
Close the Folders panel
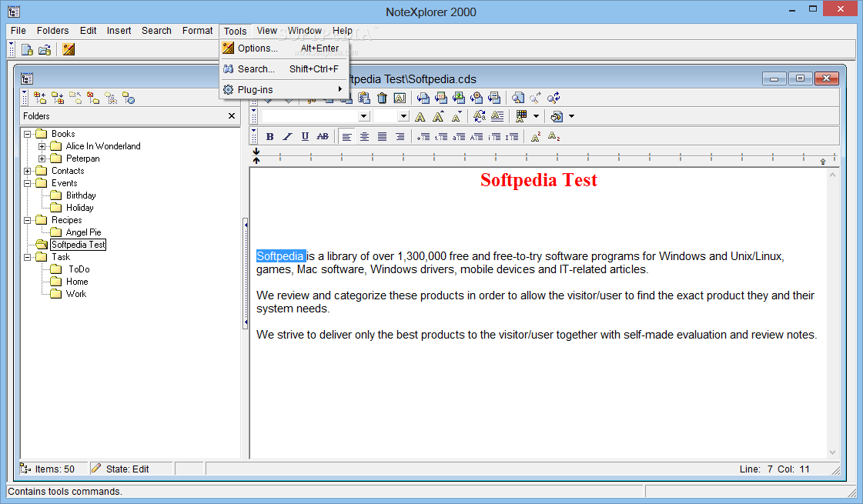pyautogui.click(x=232, y=116)
